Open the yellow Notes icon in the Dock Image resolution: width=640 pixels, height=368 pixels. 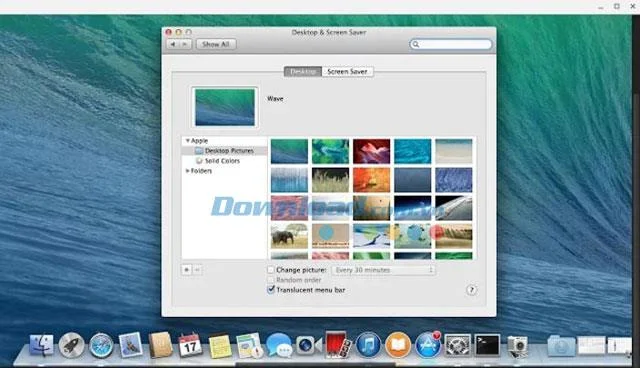pyautogui.click(x=220, y=346)
